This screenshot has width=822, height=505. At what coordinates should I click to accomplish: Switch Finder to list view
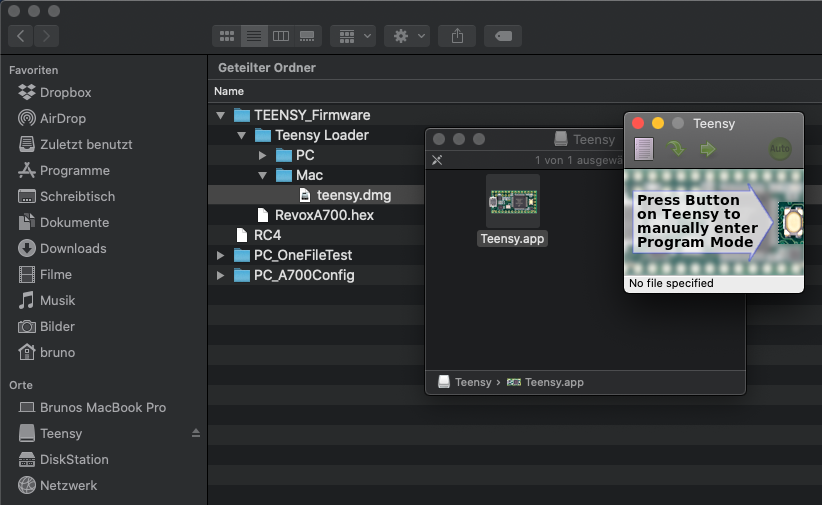click(x=254, y=36)
